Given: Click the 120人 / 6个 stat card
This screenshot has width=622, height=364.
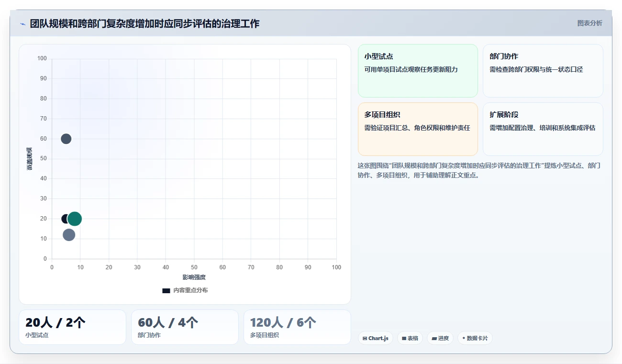Looking at the screenshot, I should click(297, 327).
